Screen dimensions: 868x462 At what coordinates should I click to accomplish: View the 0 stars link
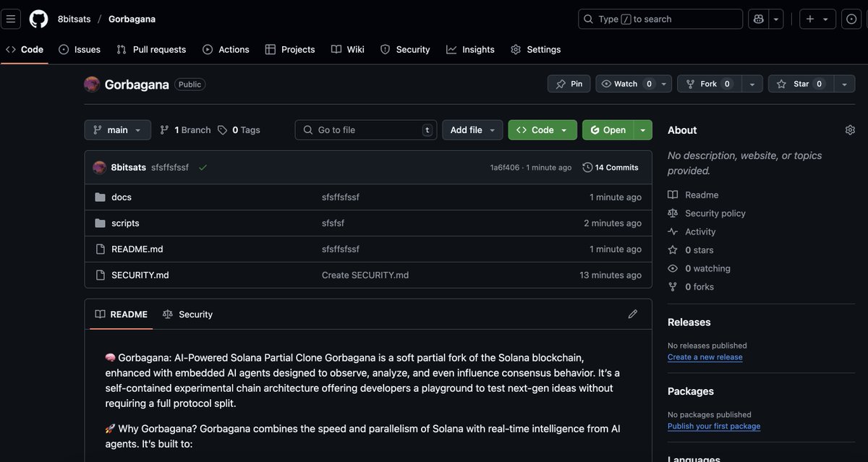(x=691, y=250)
